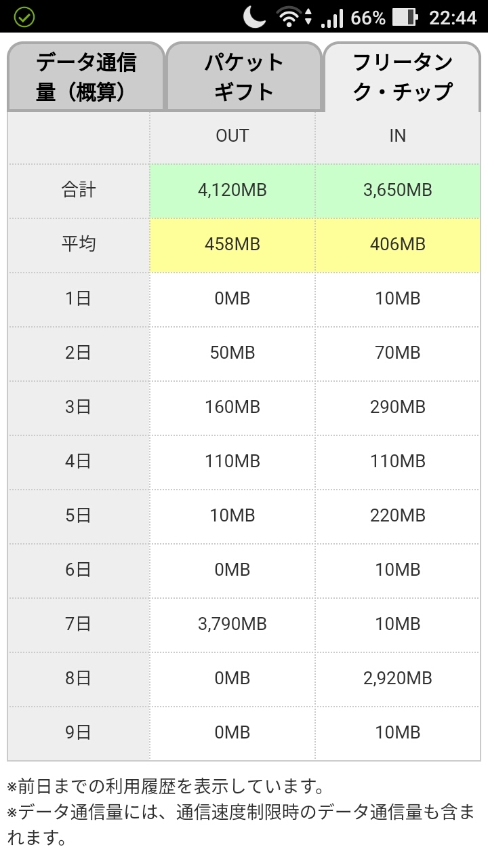Switch to the データ通信量(概算) tab
Image resolution: width=488 pixels, height=868 pixels.
pos(85,77)
